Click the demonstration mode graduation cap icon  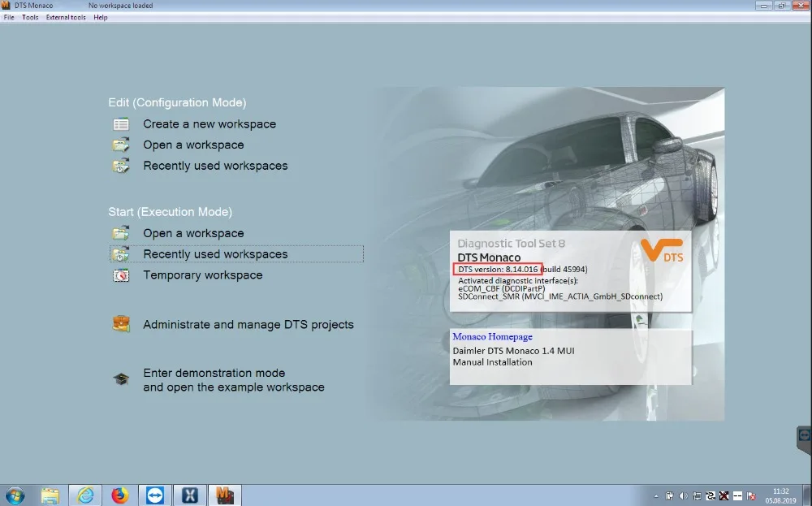tap(121, 379)
